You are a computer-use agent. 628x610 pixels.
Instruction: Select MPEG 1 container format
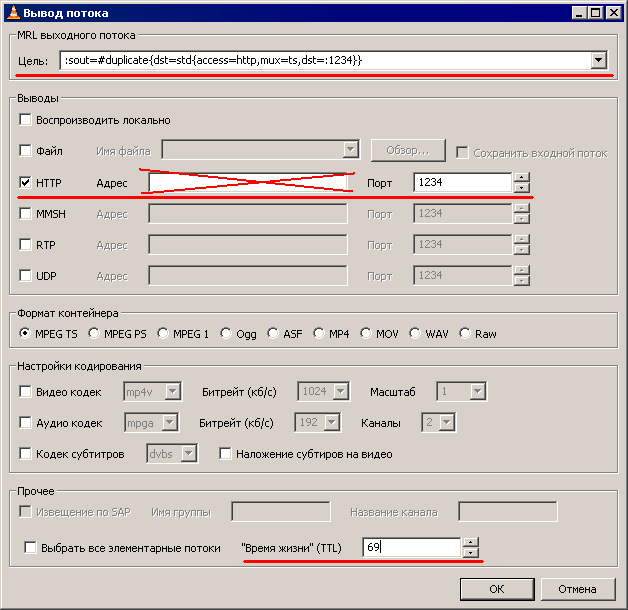[x=163, y=333]
